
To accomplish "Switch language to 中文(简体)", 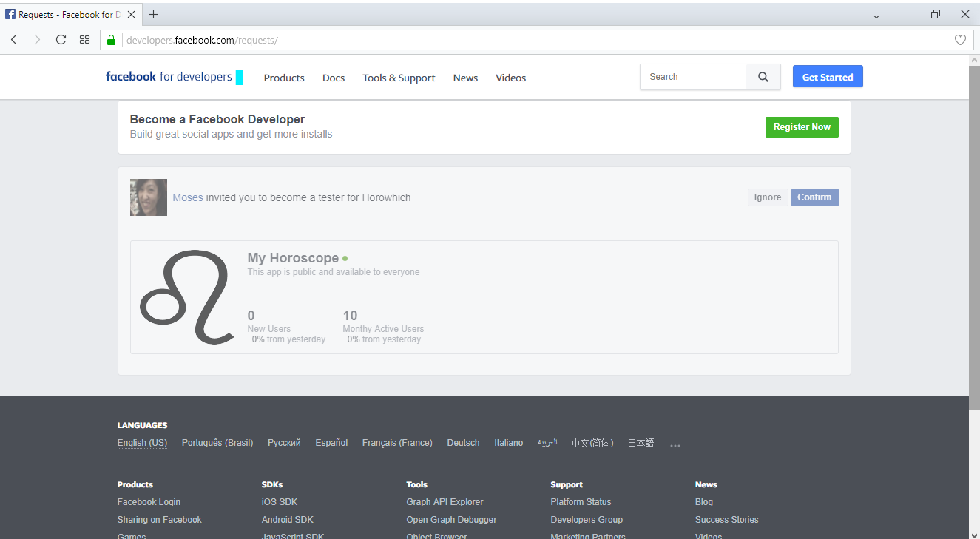I will (x=592, y=443).
